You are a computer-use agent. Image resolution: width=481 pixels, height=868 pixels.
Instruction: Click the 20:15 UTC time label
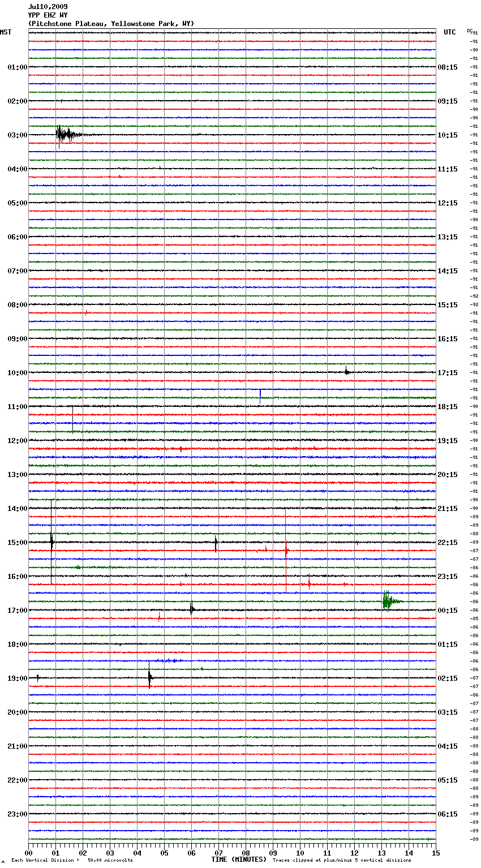tap(448, 475)
